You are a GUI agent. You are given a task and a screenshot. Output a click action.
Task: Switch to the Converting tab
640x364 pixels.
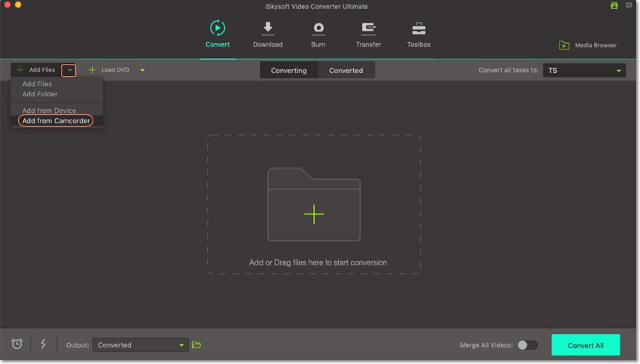click(288, 71)
